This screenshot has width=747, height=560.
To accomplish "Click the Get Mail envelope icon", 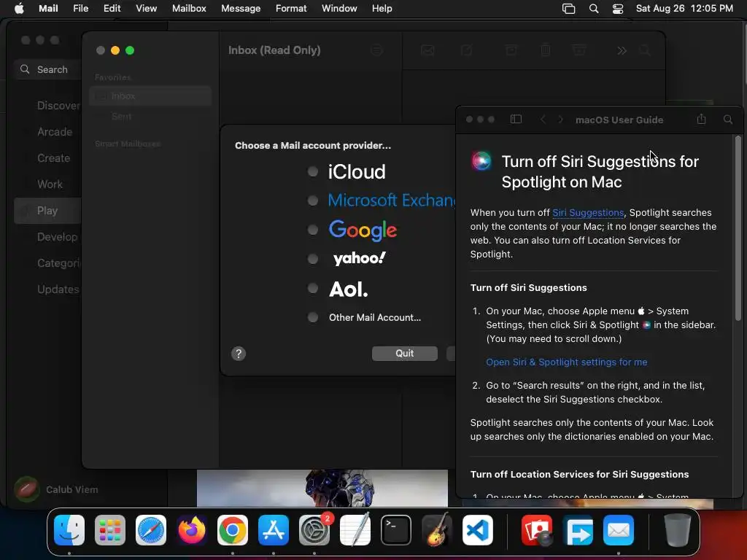I will click(x=427, y=50).
